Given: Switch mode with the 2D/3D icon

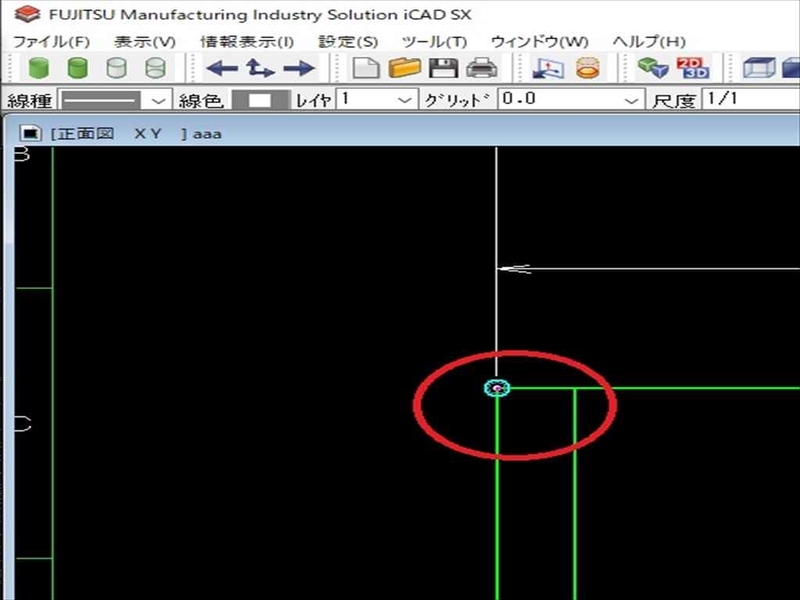Looking at the screenshot, I should click(692, 68).
